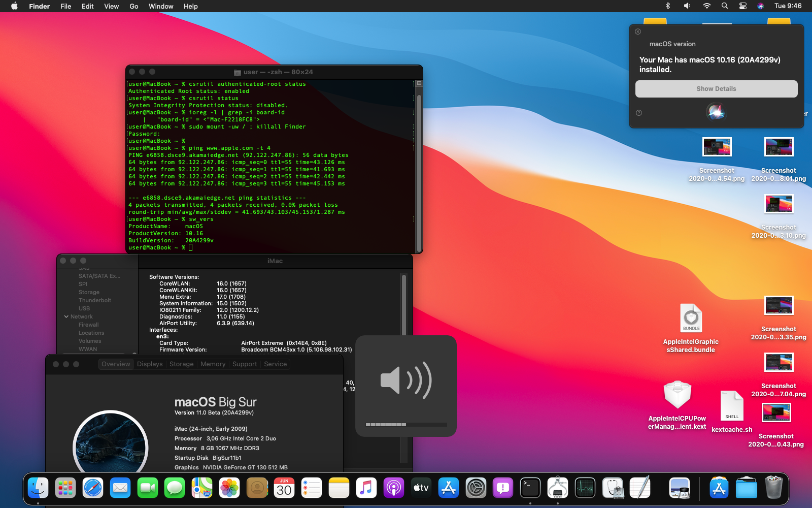
Task: Open Maps in the Dock
Action: (202, 488)
